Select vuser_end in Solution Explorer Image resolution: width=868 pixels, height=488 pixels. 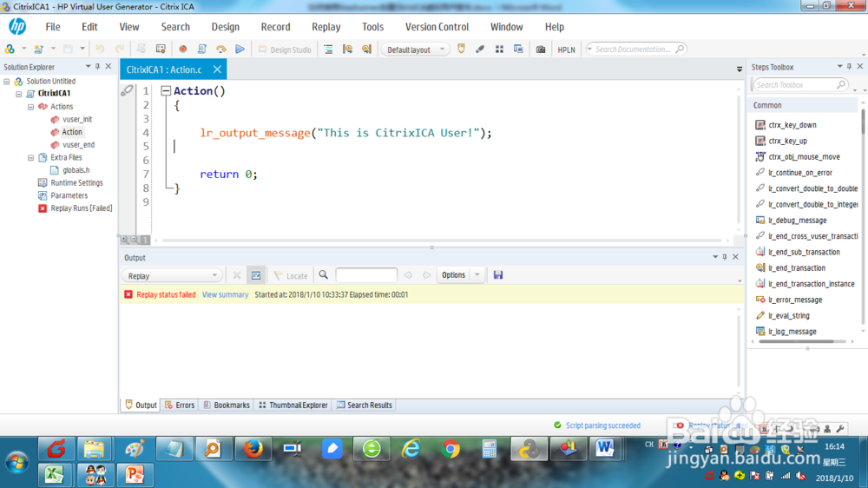78,144
